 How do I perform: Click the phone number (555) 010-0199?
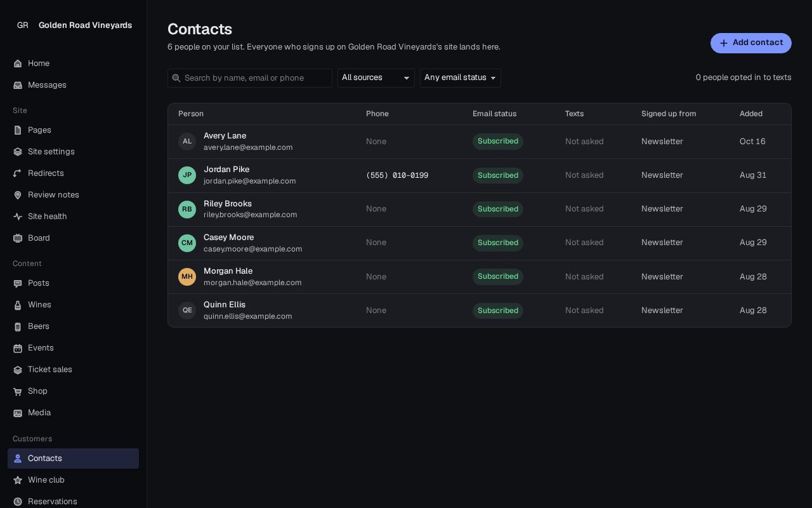[397, 175]
